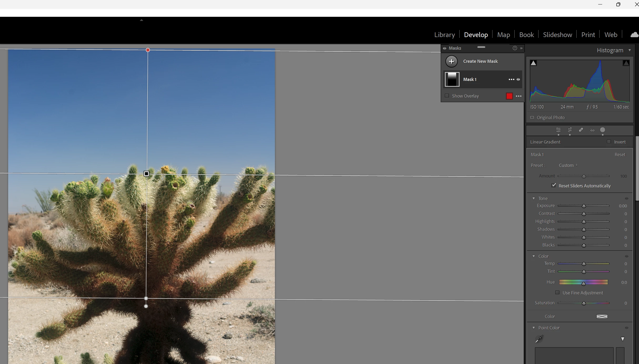Click the Create New Mask plus icon
639x364 pixels.
tap(451, 61)
